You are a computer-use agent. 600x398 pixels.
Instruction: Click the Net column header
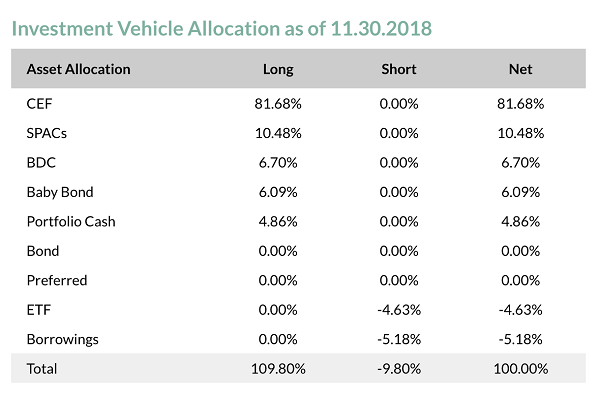pyautogui.click(x=520, y=69)
